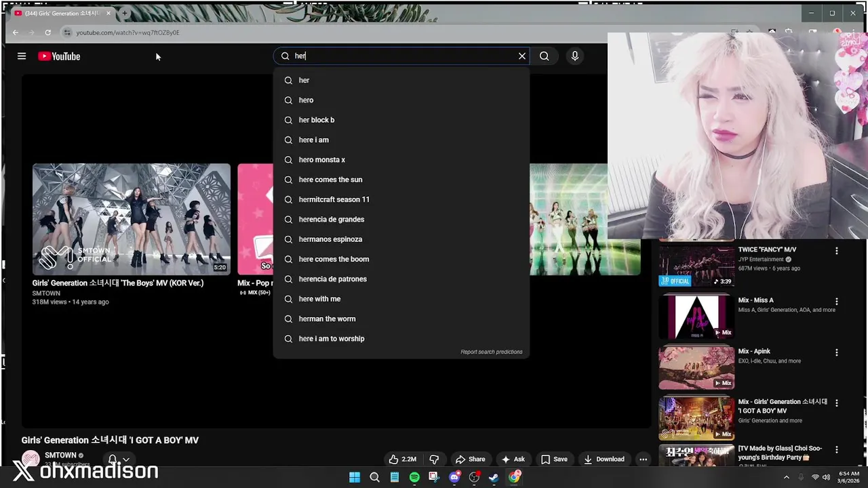
Task: Open the 'Mix - Apink' thumbnail
Action: pos(696,367)
